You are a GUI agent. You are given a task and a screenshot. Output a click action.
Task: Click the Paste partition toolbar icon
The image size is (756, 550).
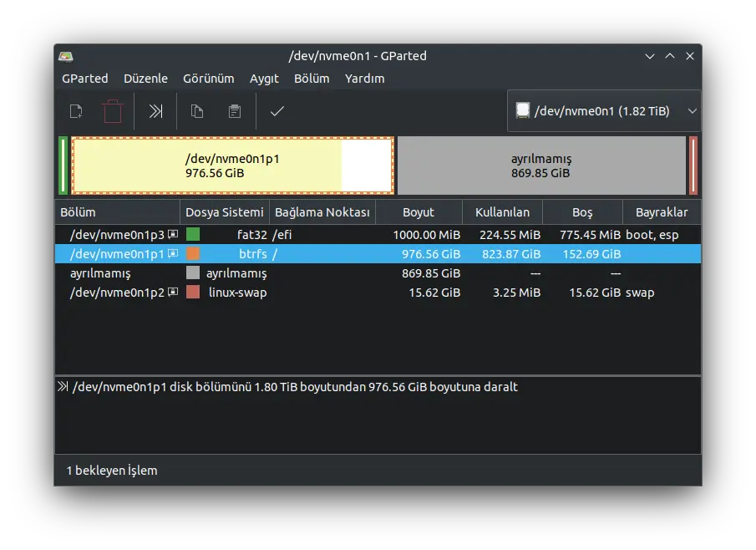(x=235, y=111)
